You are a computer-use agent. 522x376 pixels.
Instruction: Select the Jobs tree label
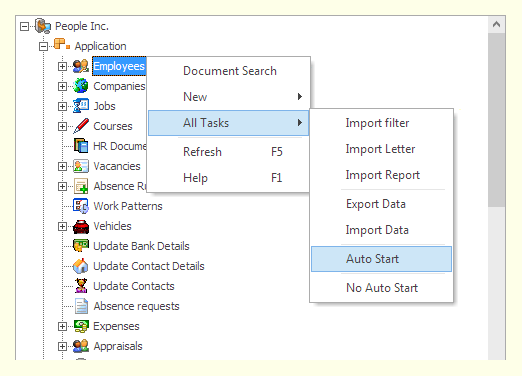click(x=104, y=106)
